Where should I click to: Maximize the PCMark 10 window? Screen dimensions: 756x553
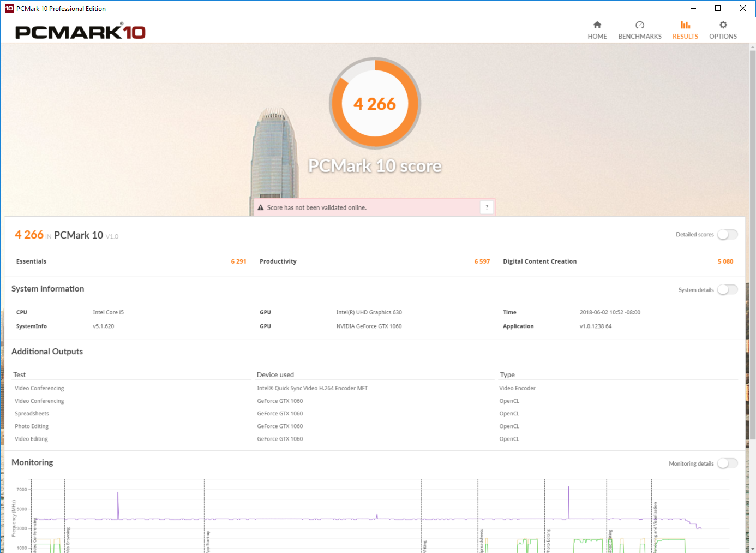(x=718, y=8)
